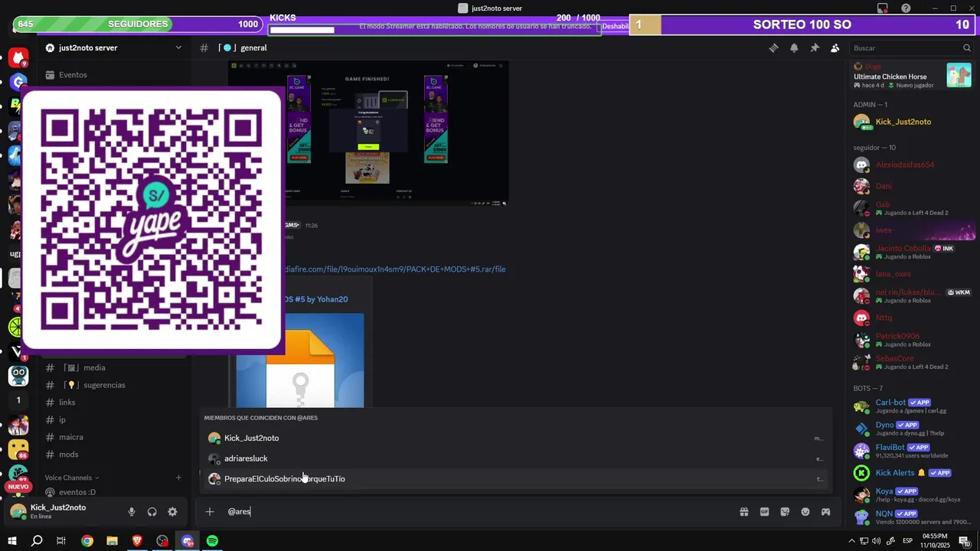Image resolution: width=980 pixels, height=551 pixels.
Task: Open NQN bot profile
Action: pos(912,517)
